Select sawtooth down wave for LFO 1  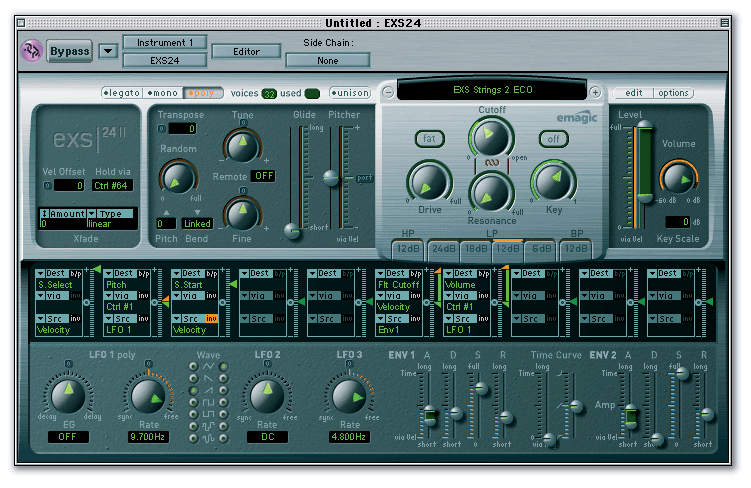click(193, 378)
